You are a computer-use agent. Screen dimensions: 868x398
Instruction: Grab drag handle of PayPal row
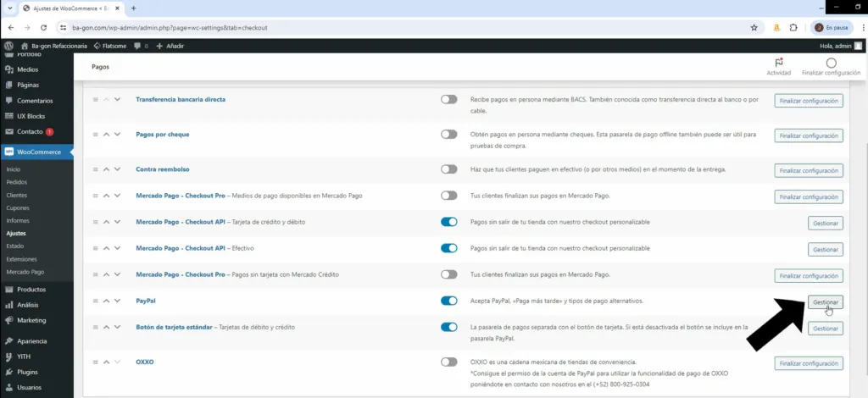(x=95, y=301)
